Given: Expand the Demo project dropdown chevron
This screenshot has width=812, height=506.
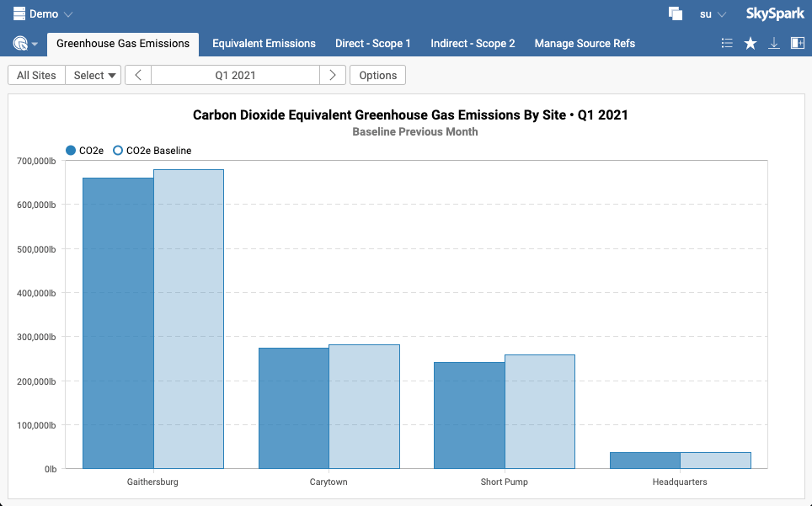Looking at the screenshot, I should pos(68,14).
